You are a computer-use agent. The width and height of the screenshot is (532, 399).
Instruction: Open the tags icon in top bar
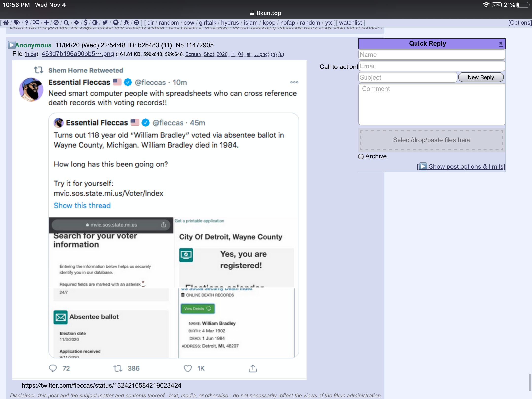tap(17, 23)
